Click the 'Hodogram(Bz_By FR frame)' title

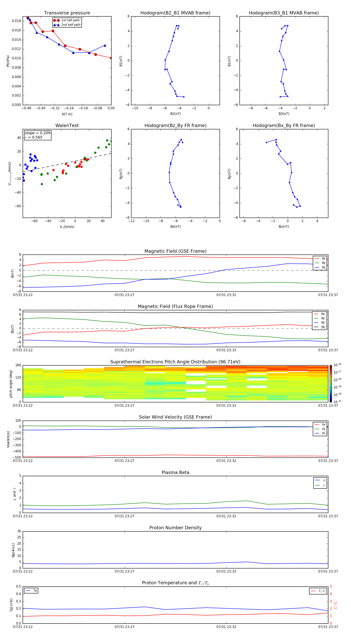pyautogui.click(x=175, y=125)
